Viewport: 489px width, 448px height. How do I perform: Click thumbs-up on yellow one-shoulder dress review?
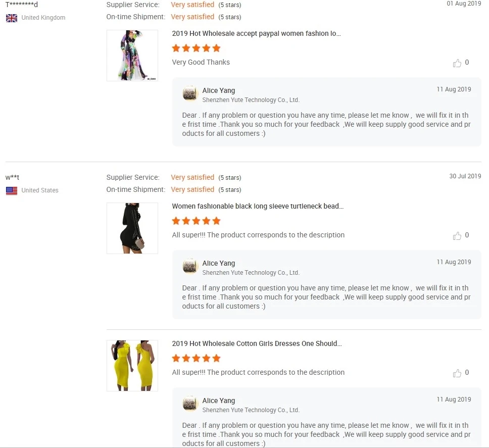click(x=457, y=373)
